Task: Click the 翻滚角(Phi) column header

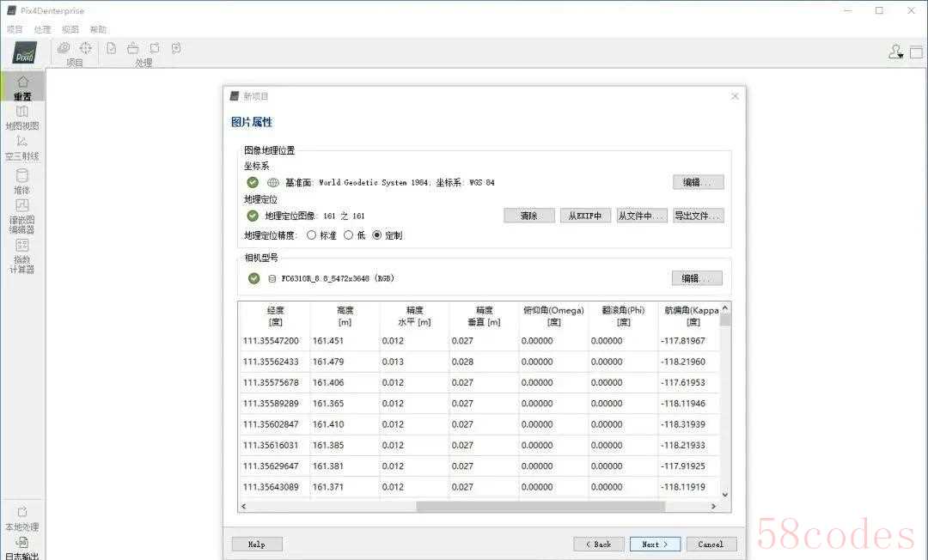Action: 623,316
